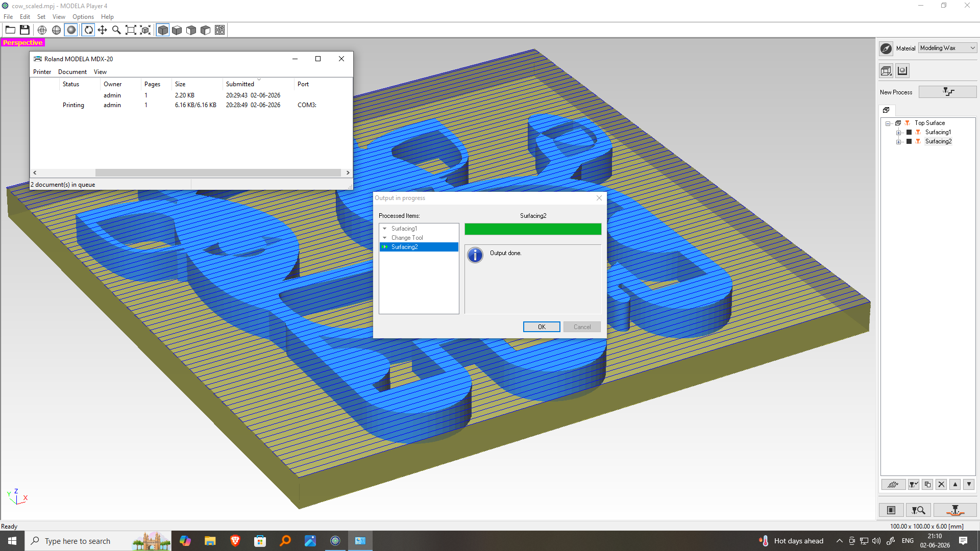Open the model box settings icon
This screenshot has height=551, width=980.
887,71
